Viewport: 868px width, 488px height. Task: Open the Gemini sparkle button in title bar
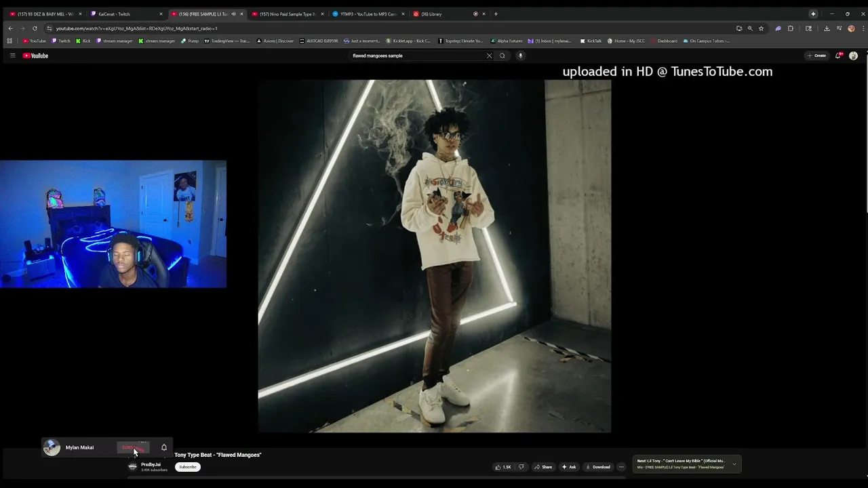(813, 14)
